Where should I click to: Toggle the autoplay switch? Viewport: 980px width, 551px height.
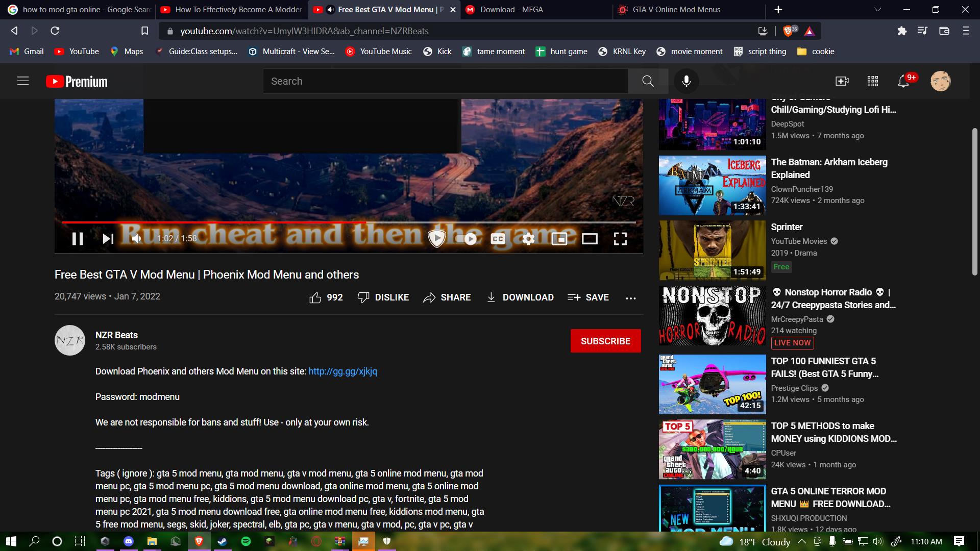(x=466, y=239)
